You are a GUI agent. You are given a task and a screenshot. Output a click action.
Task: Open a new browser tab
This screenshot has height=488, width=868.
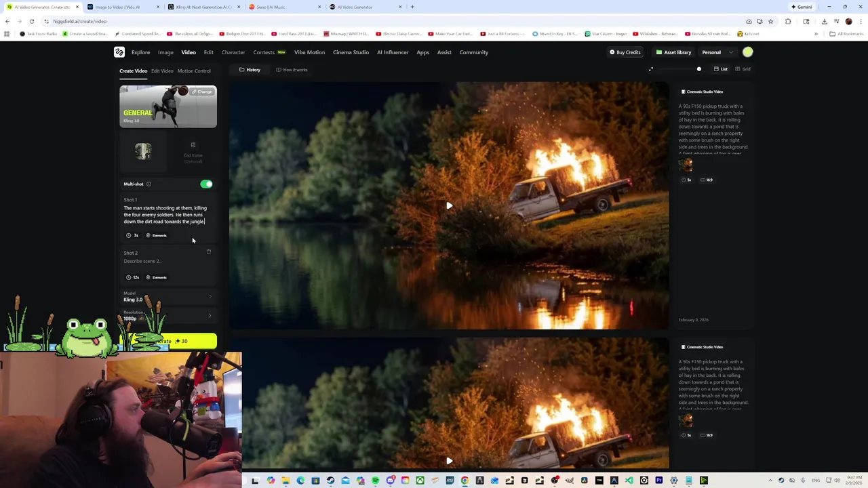412,7
